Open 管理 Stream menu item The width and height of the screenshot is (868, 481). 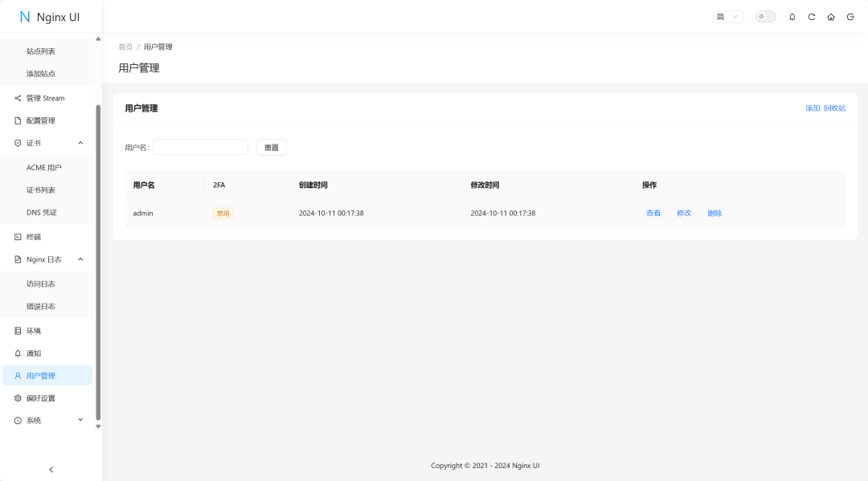pyautogui.click(x=47, y=99)
